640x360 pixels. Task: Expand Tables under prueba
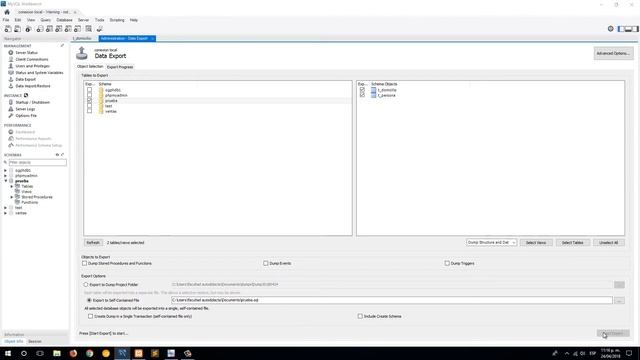(x=12, y=186)
